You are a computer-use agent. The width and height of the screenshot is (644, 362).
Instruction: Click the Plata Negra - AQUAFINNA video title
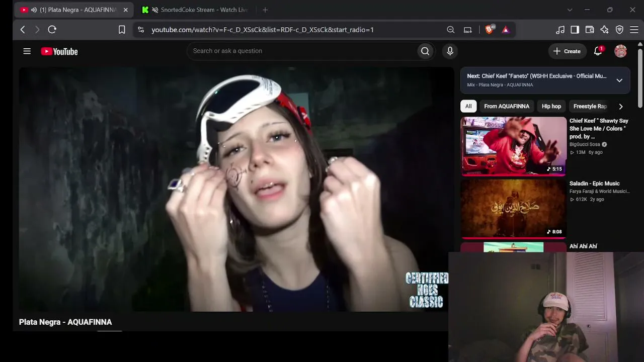click(65, 322)
